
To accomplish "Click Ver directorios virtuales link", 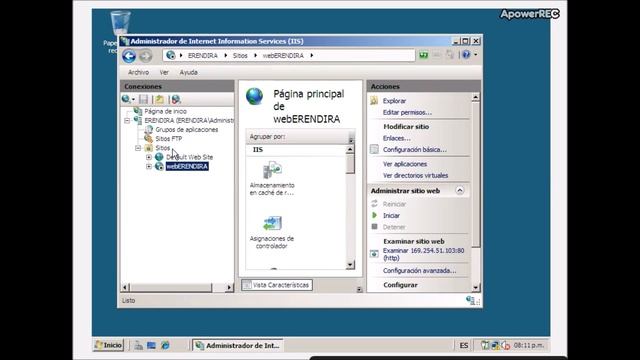I will [416, 176].
